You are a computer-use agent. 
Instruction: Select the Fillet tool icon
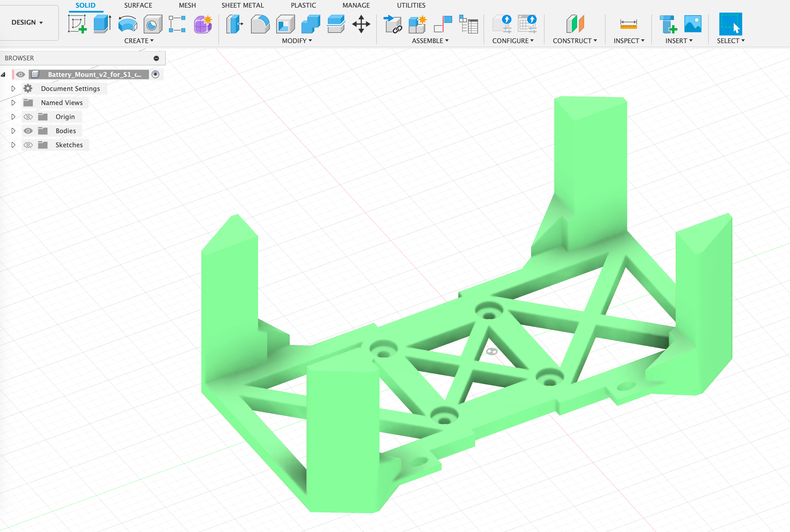click(260, 24)
